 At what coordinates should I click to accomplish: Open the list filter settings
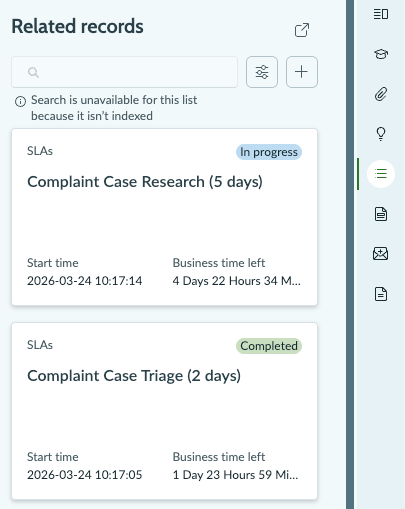(262, 72)
